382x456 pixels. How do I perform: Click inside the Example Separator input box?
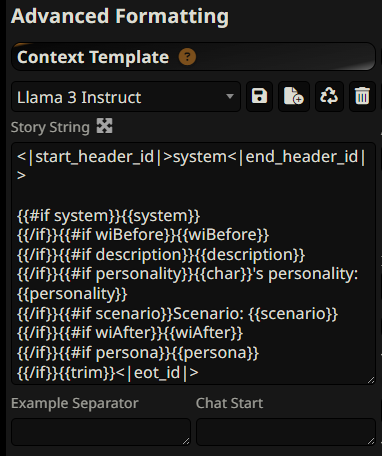click(101, 432)
